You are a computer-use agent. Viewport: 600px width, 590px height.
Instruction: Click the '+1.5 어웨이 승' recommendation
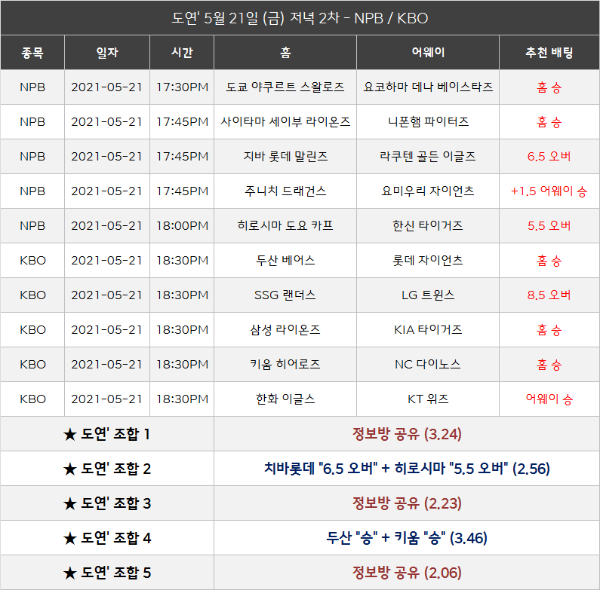(x=549, y=191)
